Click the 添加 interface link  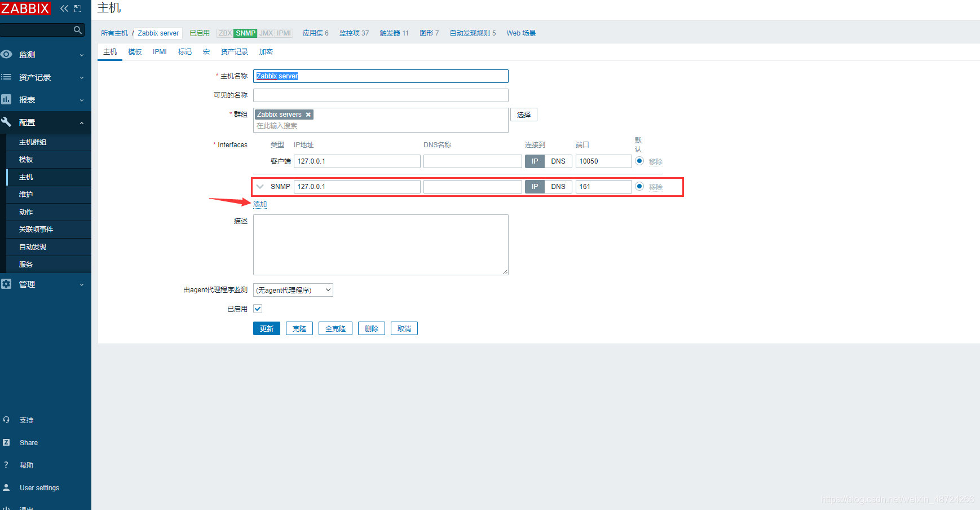coord(260,204)
